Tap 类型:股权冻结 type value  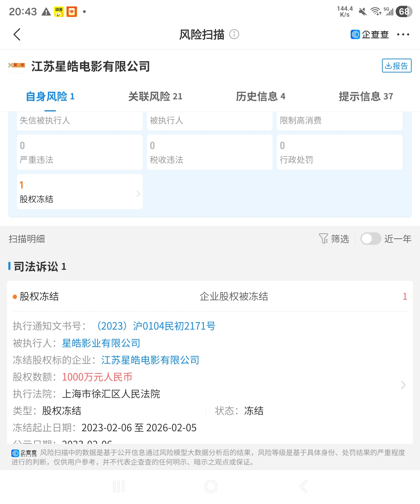[x=62, y=411]
